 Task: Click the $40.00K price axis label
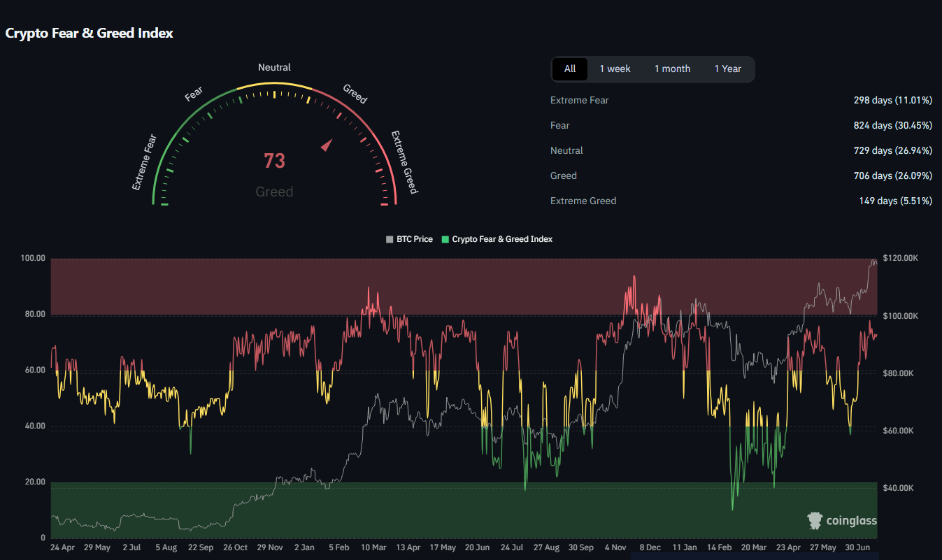(899, 489)
